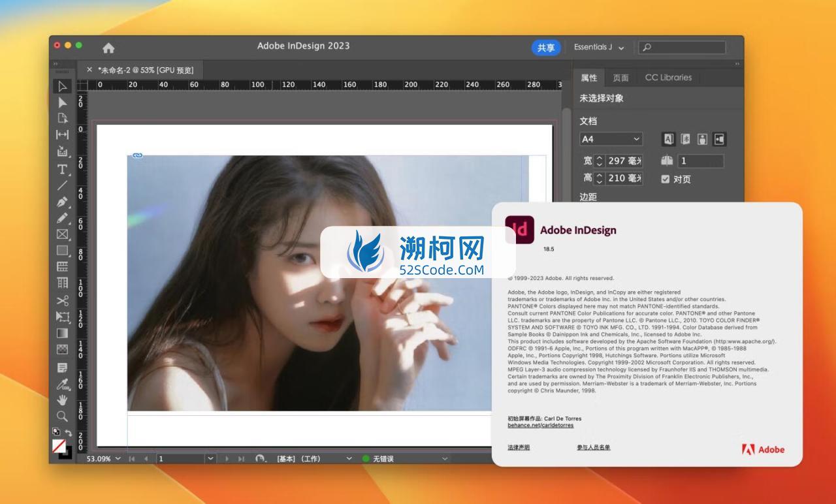Select the Line tool
The height and width of the screenshot is (504, 836).
click(x=62, y=185)
